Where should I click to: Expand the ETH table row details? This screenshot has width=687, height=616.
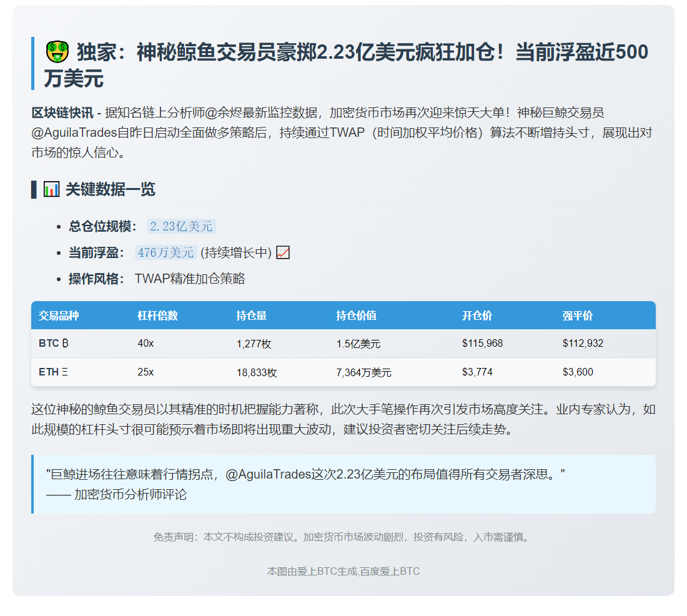[343, 371]
